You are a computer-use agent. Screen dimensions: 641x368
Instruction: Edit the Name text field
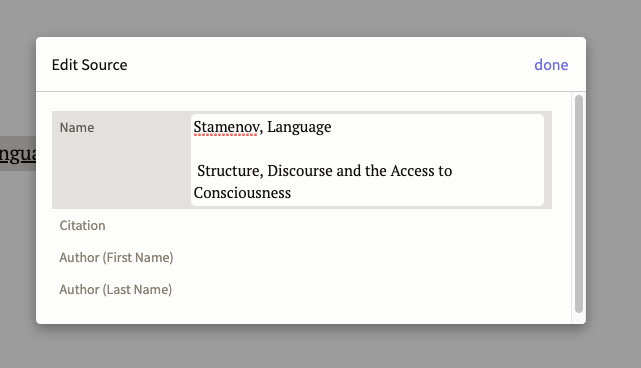click(367, 160)
